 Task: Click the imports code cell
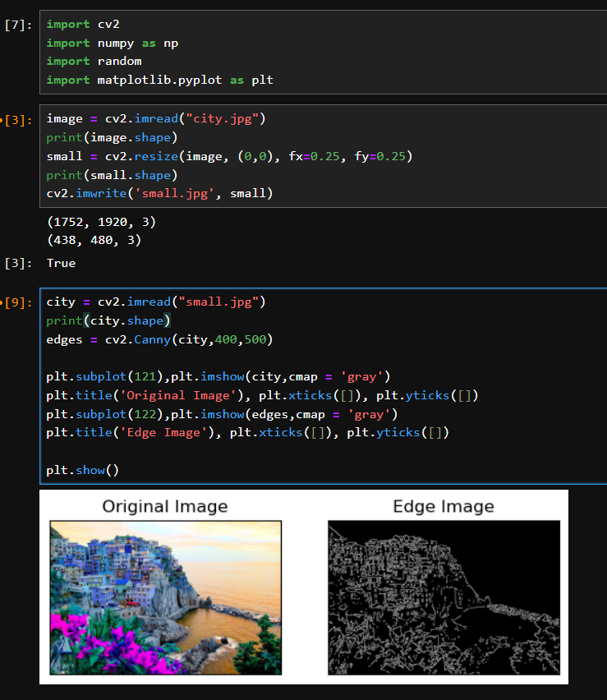click(x=323, y=53)
